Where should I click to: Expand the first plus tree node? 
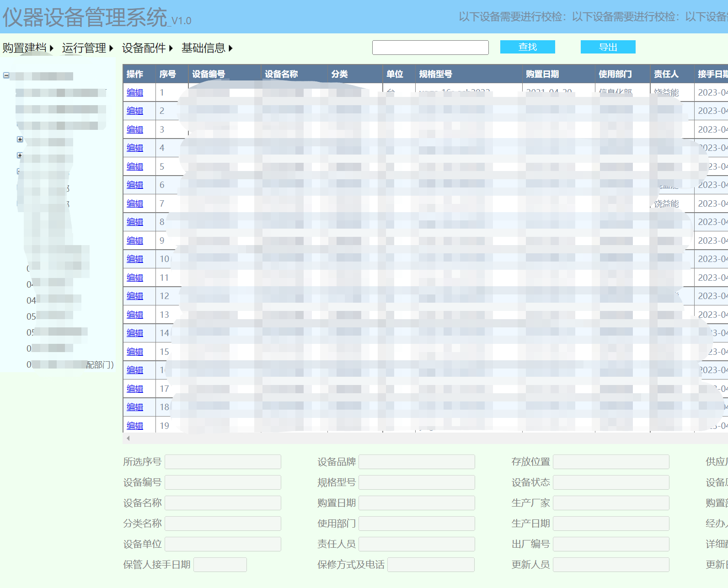20,139
